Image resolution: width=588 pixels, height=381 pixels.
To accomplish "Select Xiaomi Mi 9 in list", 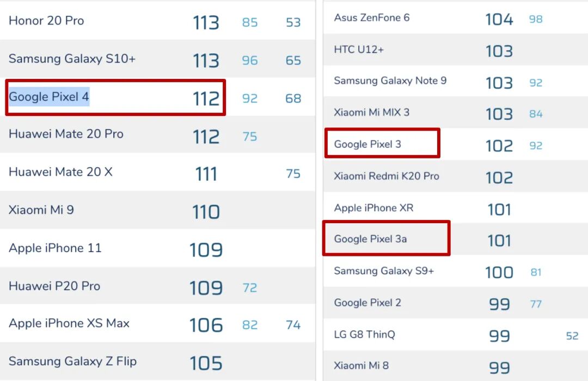I will (41, 210).
